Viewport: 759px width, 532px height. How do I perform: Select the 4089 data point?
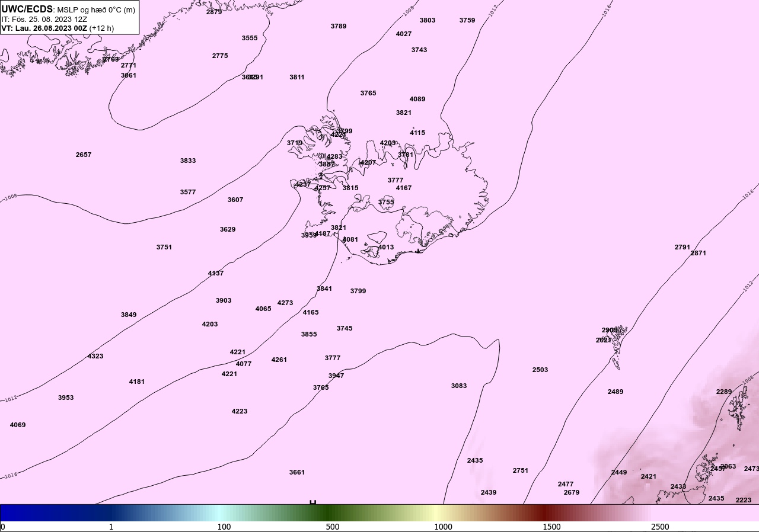click(x=417, y=99)
